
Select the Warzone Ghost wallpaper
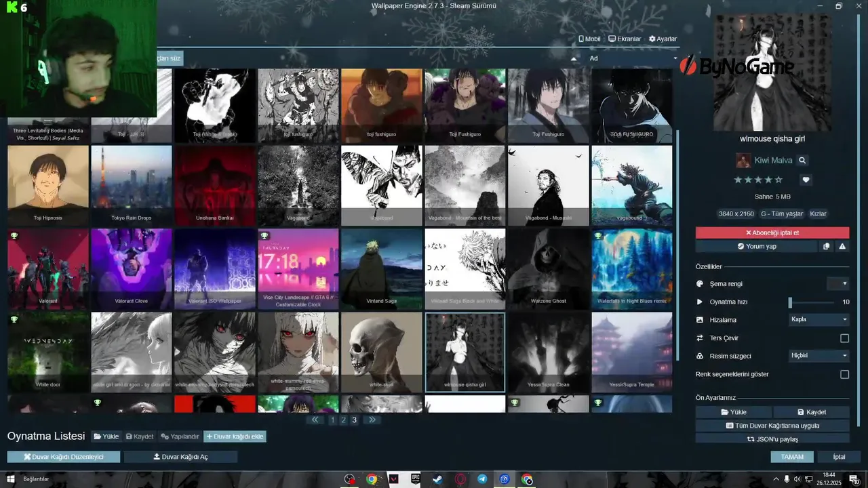548,268
